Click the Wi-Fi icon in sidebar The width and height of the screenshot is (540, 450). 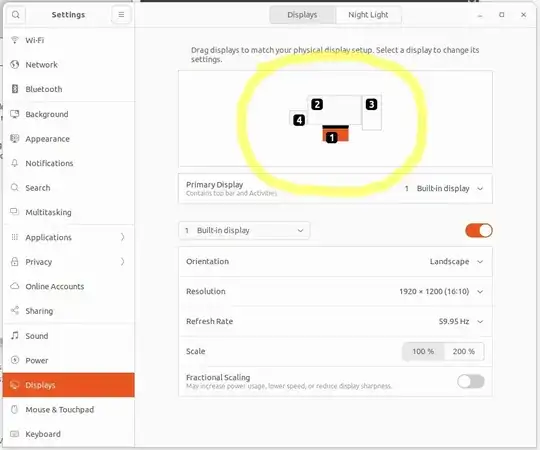point(14,40)
